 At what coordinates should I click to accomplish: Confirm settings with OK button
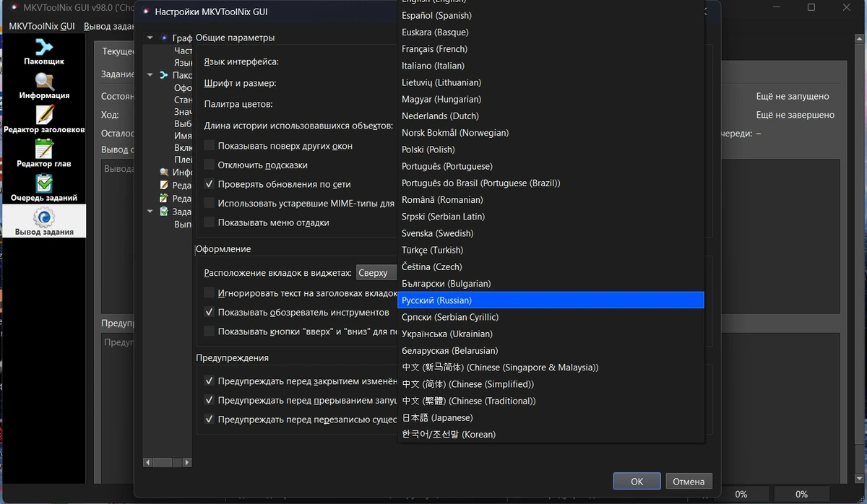(x=637, y=481)
